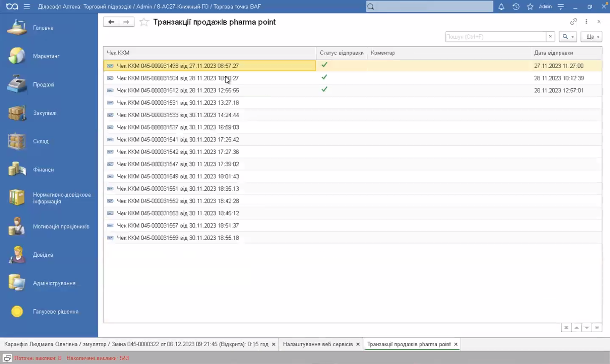Image resolution: width=610 pixels, height=364 pixels.
Task: Open the Ще dropdown menu
Action: 591,37
